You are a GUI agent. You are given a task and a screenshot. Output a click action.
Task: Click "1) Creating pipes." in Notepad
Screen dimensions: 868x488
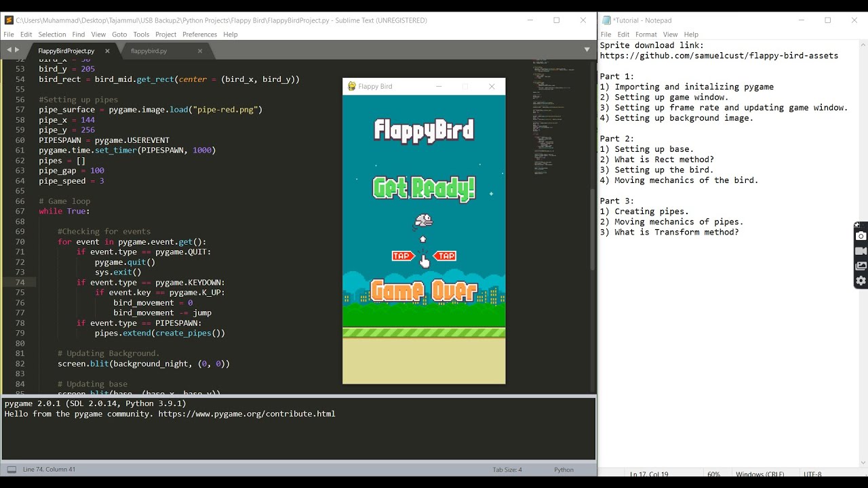pyautogui.click(x=644, y=211)
